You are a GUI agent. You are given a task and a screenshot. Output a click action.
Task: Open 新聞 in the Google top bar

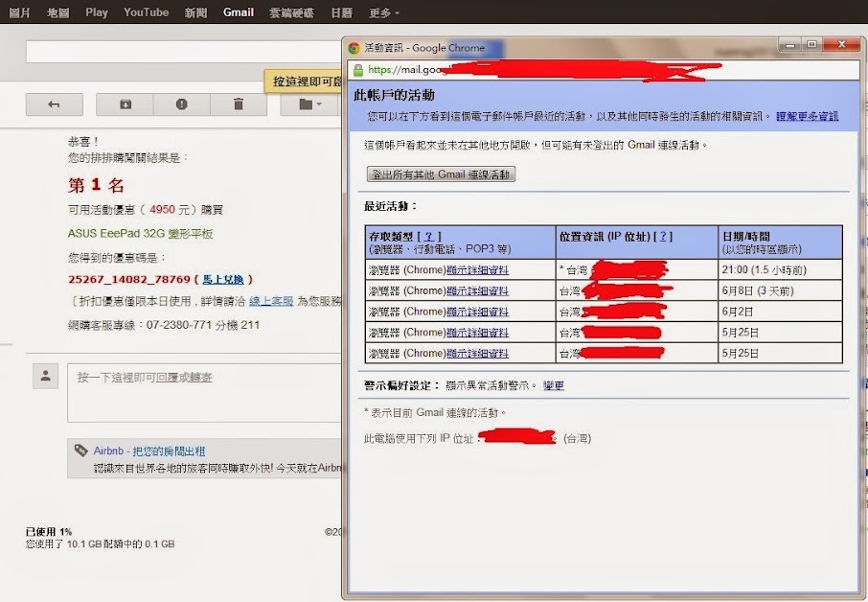(195, 12)
